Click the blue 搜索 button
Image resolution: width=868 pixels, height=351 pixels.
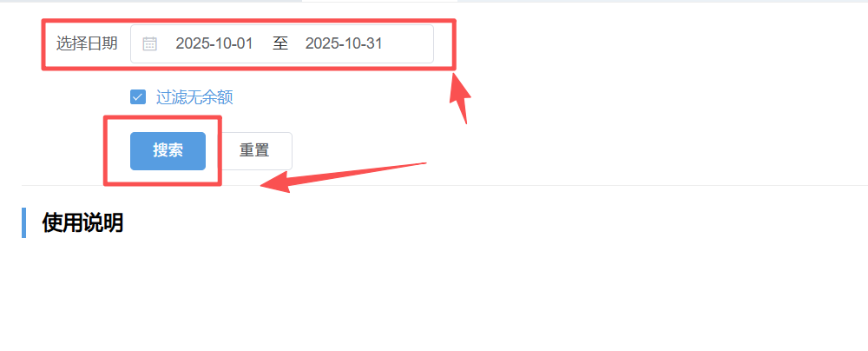click(x=168, y=151)
